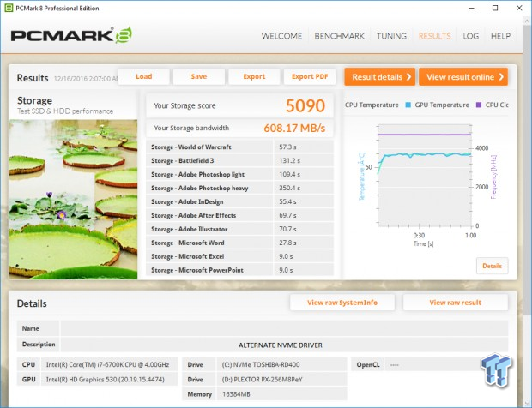Maximize the PCMark 8 window
The image size is (532, 408).
click(495, 8)
